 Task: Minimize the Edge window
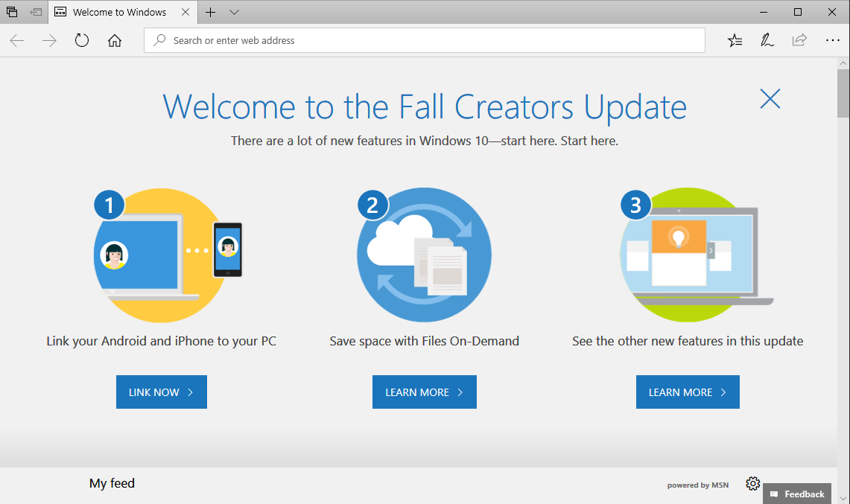pos(764,12)
